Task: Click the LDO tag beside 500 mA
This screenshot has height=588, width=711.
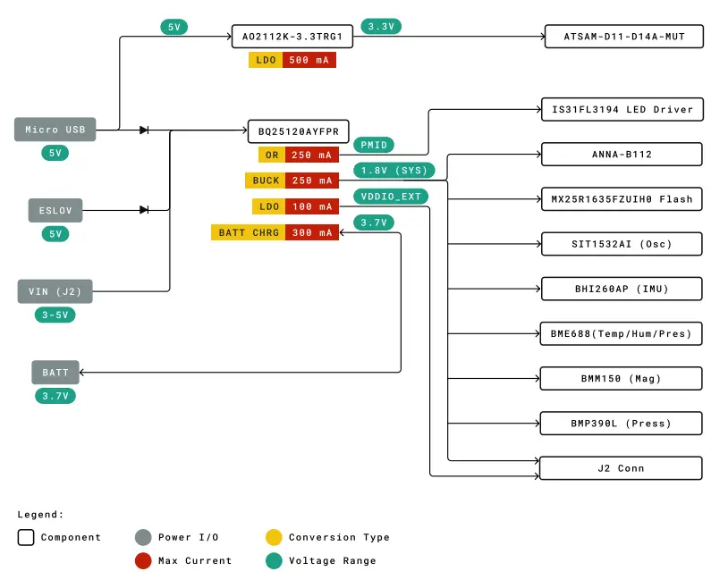Action: tap(266, 60)
